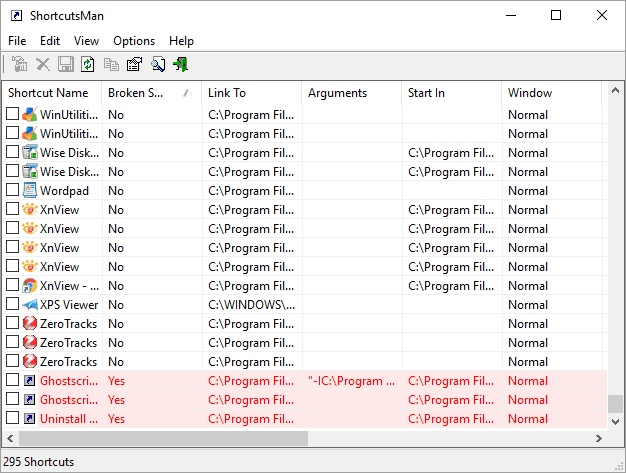Click the horizontal scrollbar right arrow
Screen dimensions: 626x473
pyautogui.click(x=598, y=438)
